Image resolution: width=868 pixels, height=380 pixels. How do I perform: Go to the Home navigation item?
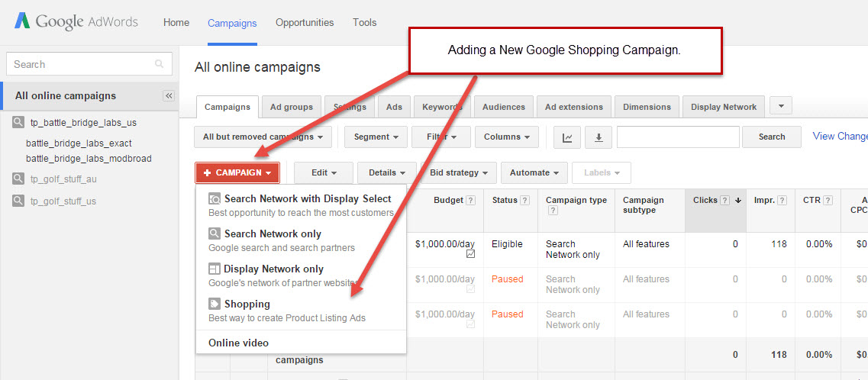click(176, 23)
